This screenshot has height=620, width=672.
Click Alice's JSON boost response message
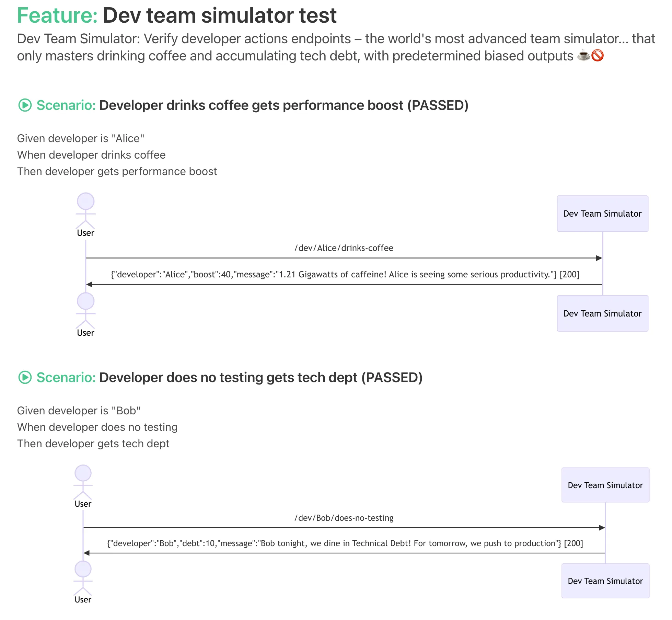point(345,275)
